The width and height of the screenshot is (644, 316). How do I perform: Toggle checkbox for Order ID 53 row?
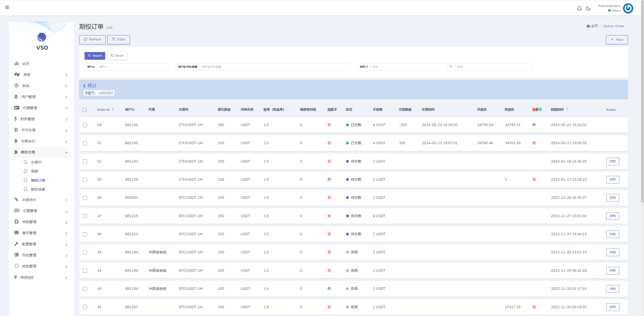coord(86,143)
